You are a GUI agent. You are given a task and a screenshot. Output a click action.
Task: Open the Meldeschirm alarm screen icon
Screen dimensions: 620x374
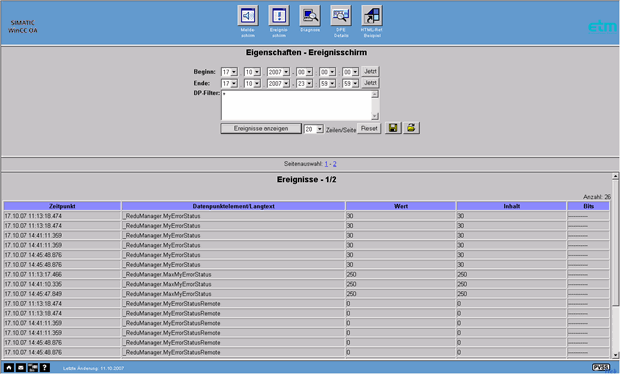click(x=248, y=16)
